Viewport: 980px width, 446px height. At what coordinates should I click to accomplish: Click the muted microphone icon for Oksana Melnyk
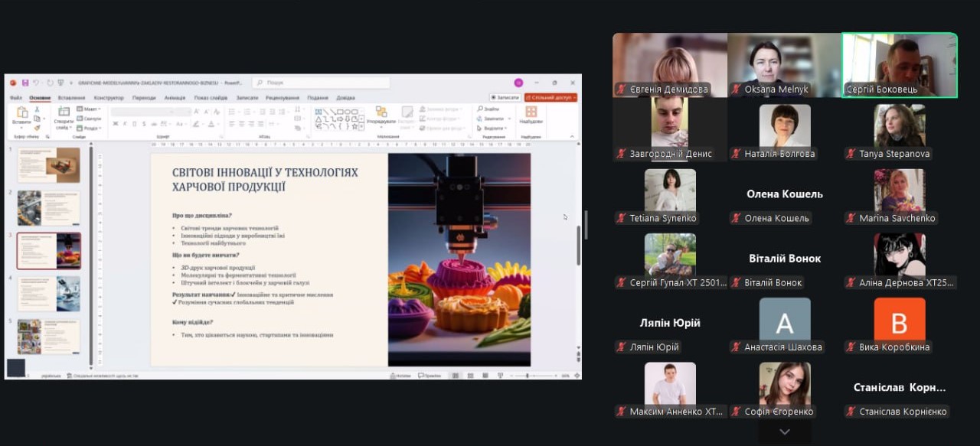(737, 90)
